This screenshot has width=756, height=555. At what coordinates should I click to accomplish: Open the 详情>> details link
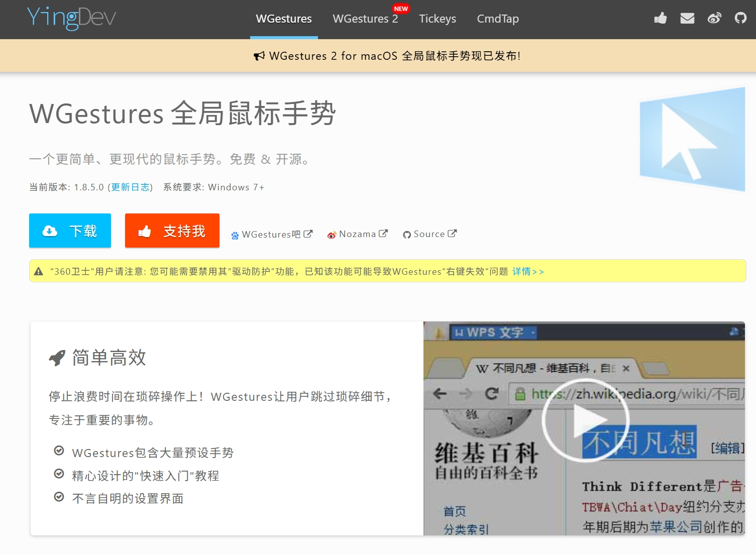(528, 272)
